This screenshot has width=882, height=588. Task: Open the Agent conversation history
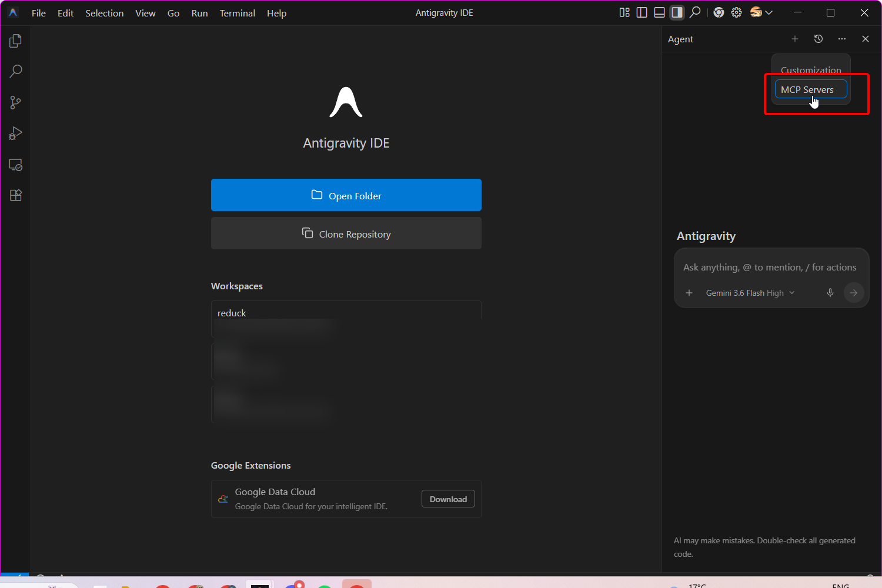(818, 39)
